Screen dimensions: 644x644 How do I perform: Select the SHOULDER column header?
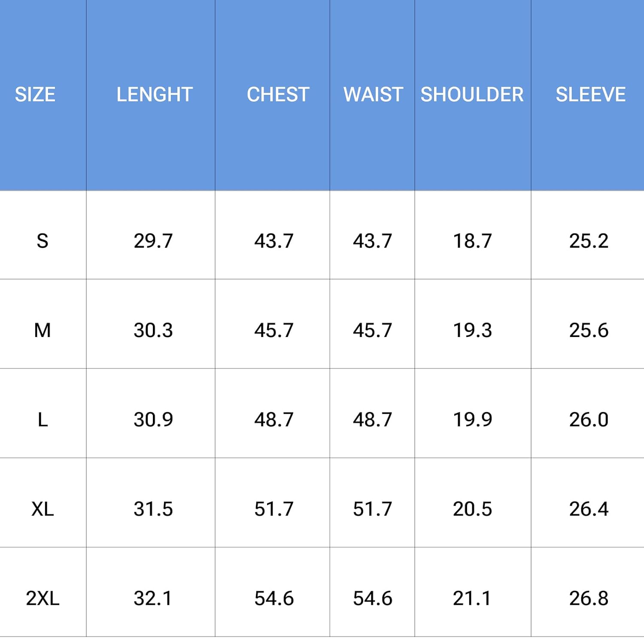[472, 94]
